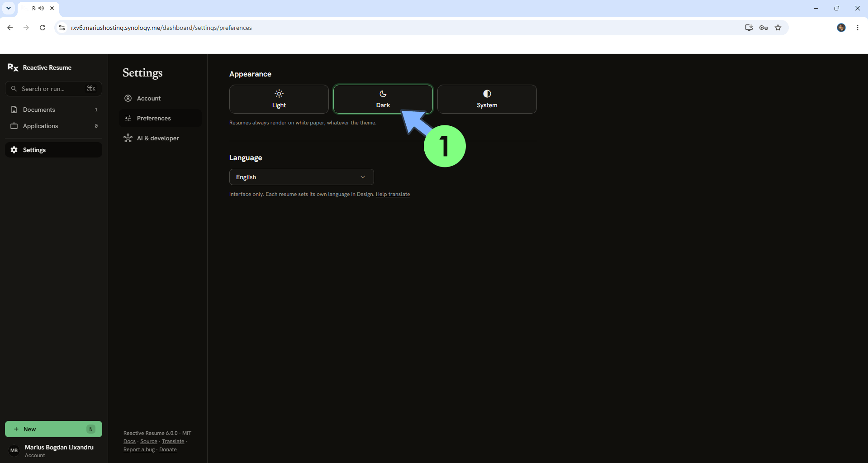
Task: Click the Reactive Resume Rx logo
Action: click(13, 67)
